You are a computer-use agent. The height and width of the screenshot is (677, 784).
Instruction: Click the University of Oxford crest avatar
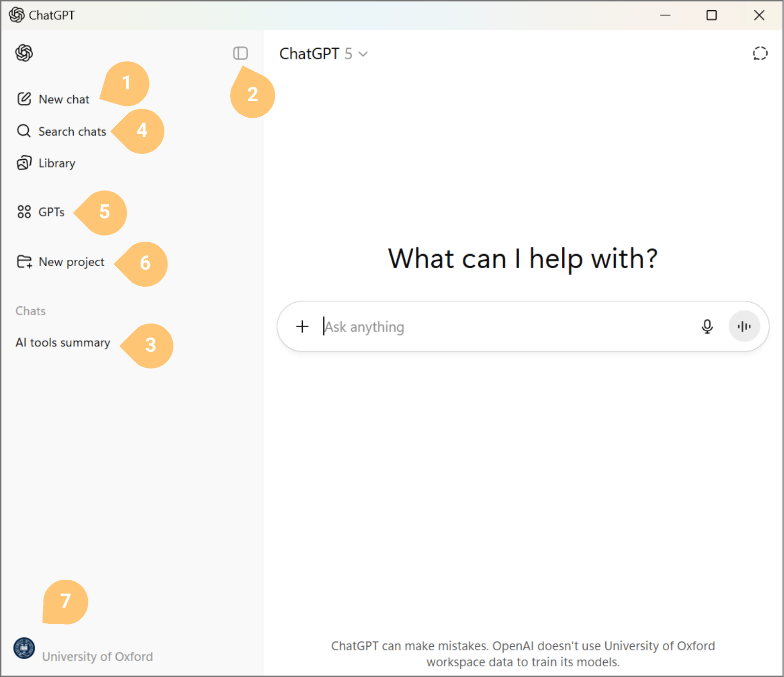click(24, 649)
